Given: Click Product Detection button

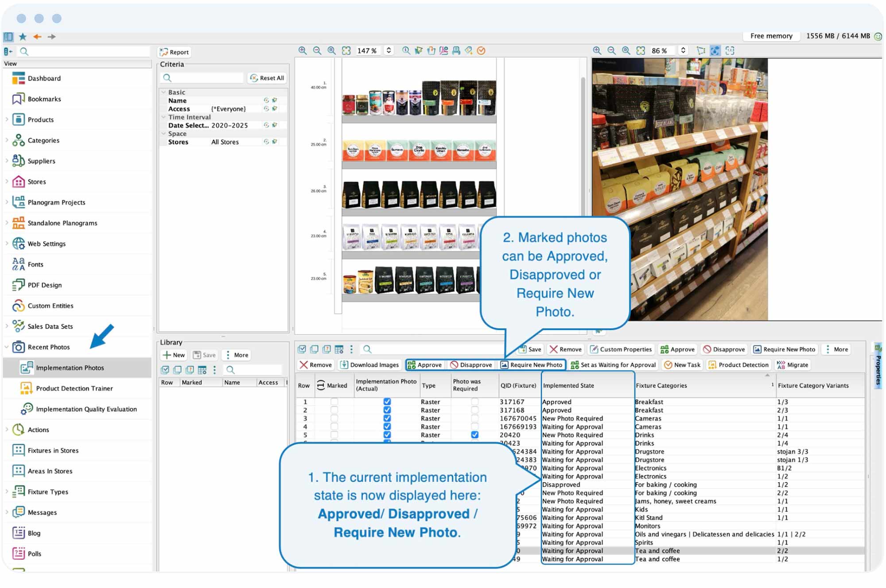Looking at the screenshot, I should (x=738, y=365).
